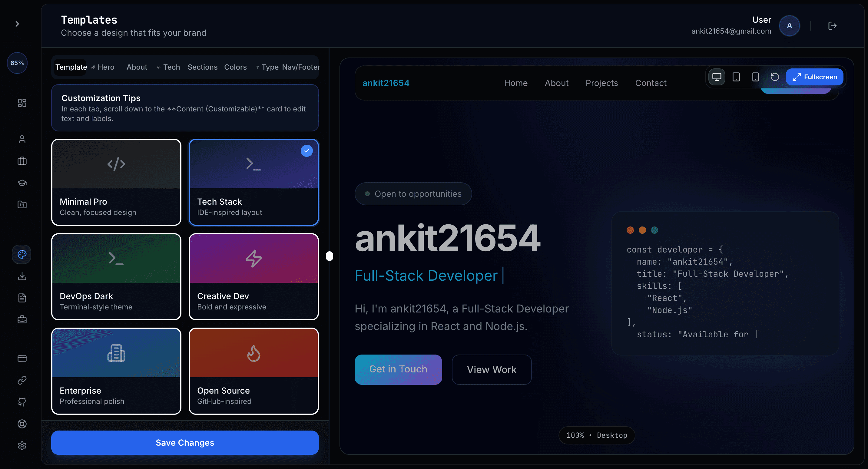Open the support lifebuoy icon in sidebar
868x469 pixels.
pyautogui.click(x=22, y=424)
